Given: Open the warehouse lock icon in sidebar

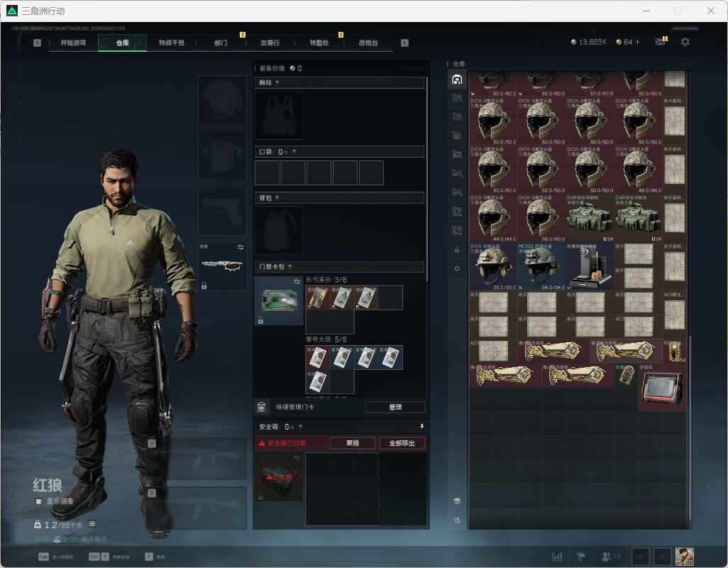Looking at the screenshot, I should pos(458,250).
